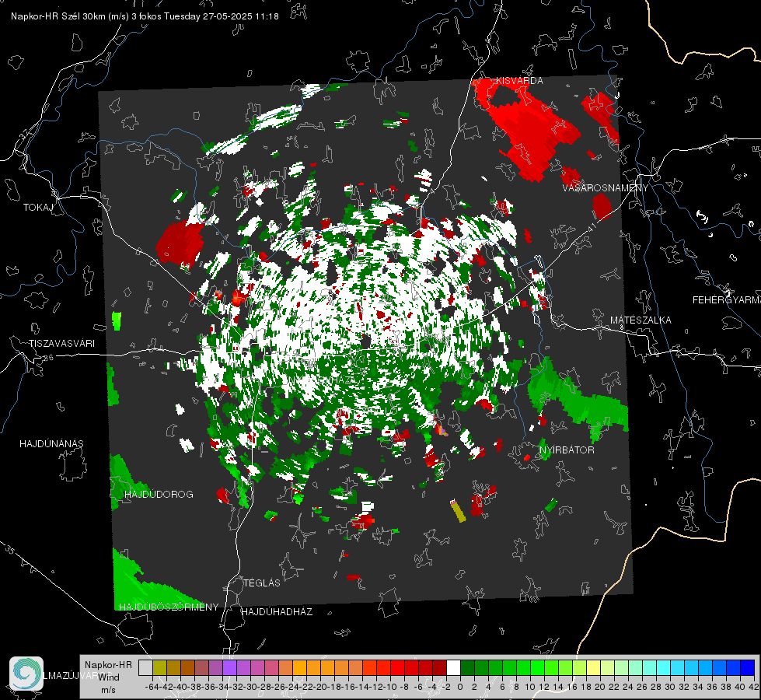Screen dimensions: 761x700
Task: Click the pale yellow swatch above 18
Action: [593, 667]
